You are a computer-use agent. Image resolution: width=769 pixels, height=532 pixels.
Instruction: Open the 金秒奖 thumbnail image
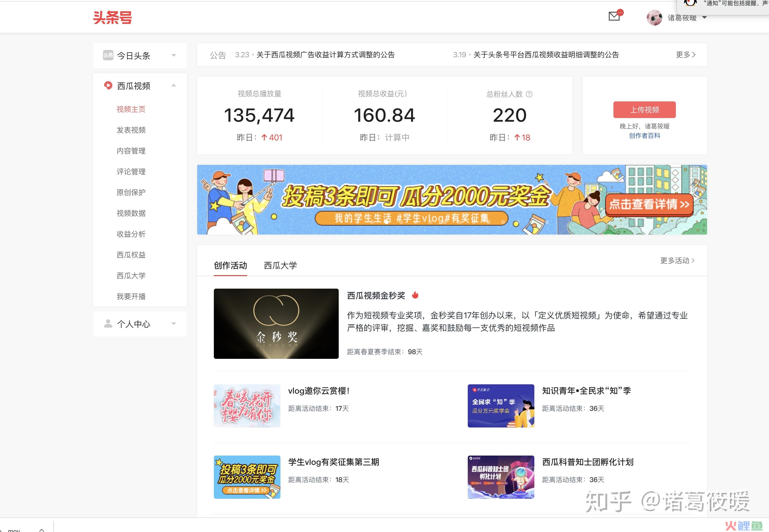coord(276,324)
